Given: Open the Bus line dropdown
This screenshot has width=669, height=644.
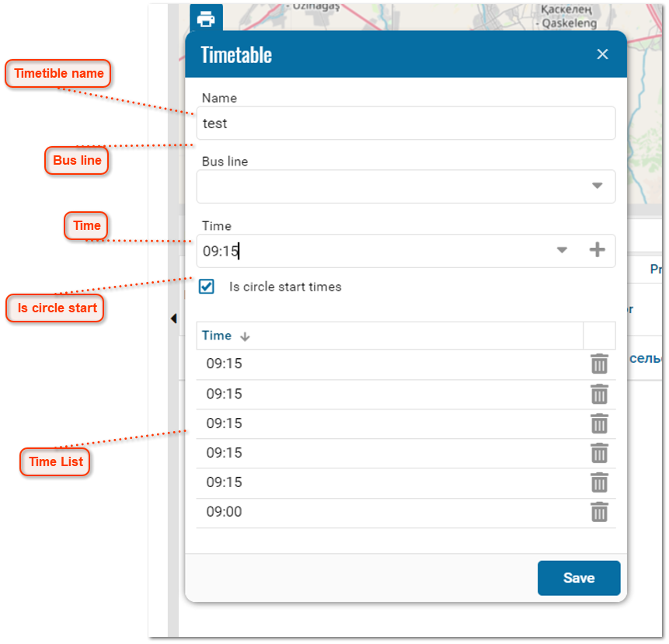Looking at the screenshot, I should tap(597, 186).
